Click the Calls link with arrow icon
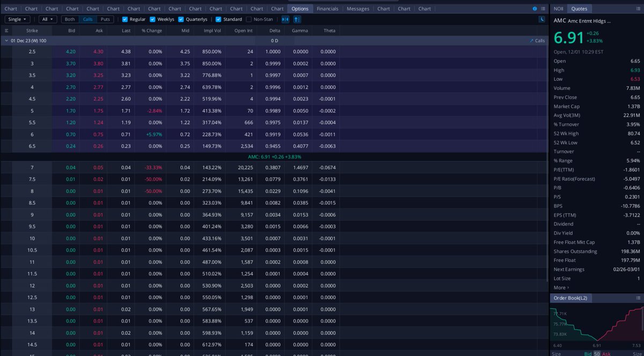The image size is (644, 356). click(x=537, y=41)
